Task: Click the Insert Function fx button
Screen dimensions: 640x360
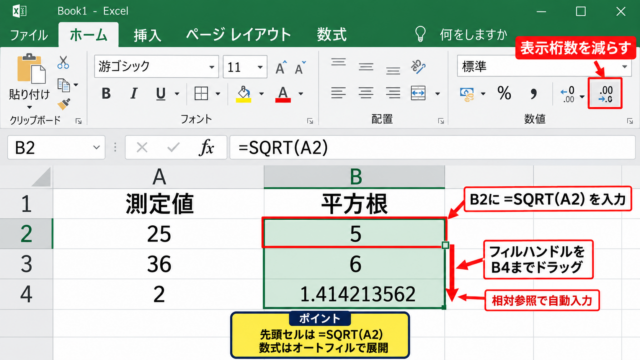Action: [207, 147]
